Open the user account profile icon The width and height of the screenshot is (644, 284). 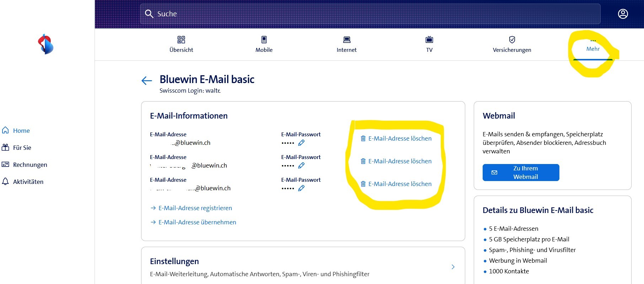(623, 14)
